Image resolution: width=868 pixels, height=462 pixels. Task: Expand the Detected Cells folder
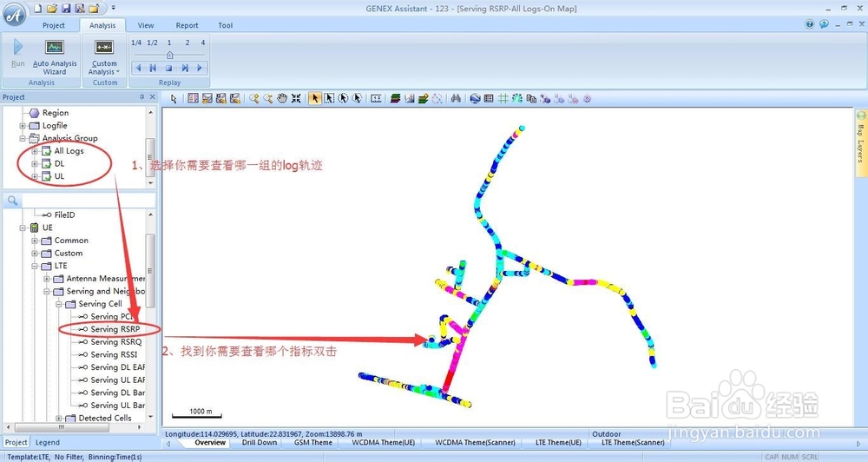tap(59, 419)
